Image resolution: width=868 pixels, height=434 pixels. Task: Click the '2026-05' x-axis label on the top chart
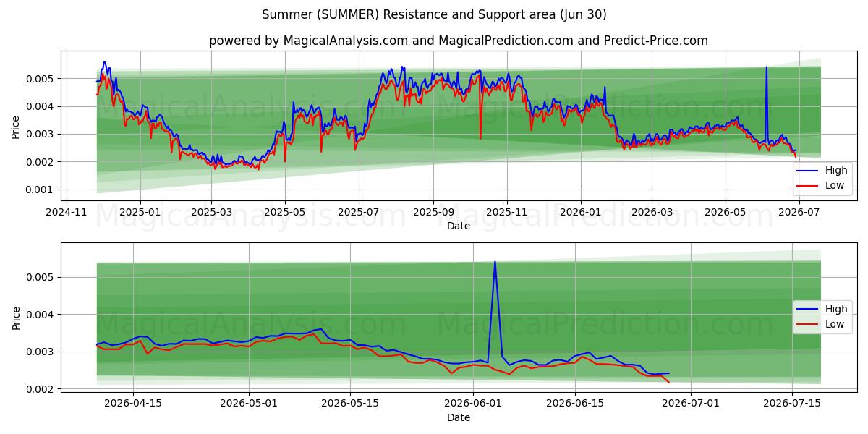[726, 212]
